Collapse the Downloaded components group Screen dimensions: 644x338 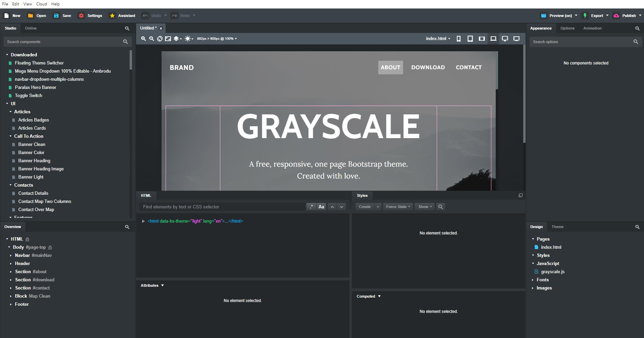coord(7,55)
